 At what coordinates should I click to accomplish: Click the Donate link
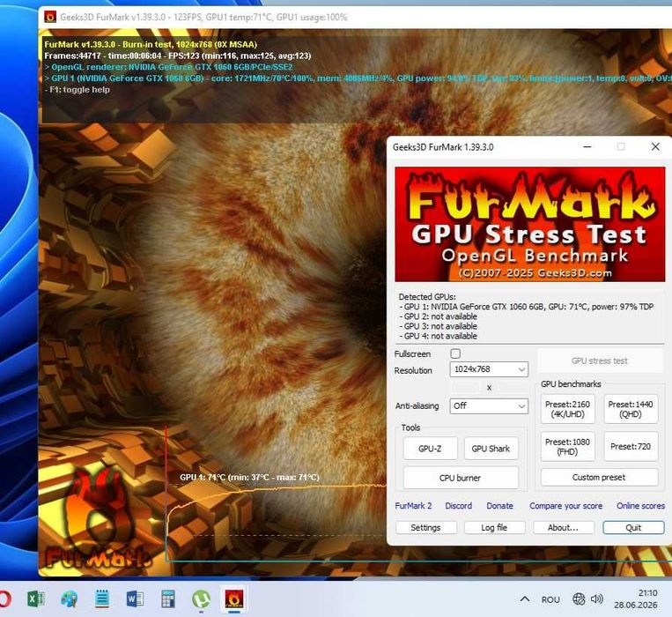(499, 506)
